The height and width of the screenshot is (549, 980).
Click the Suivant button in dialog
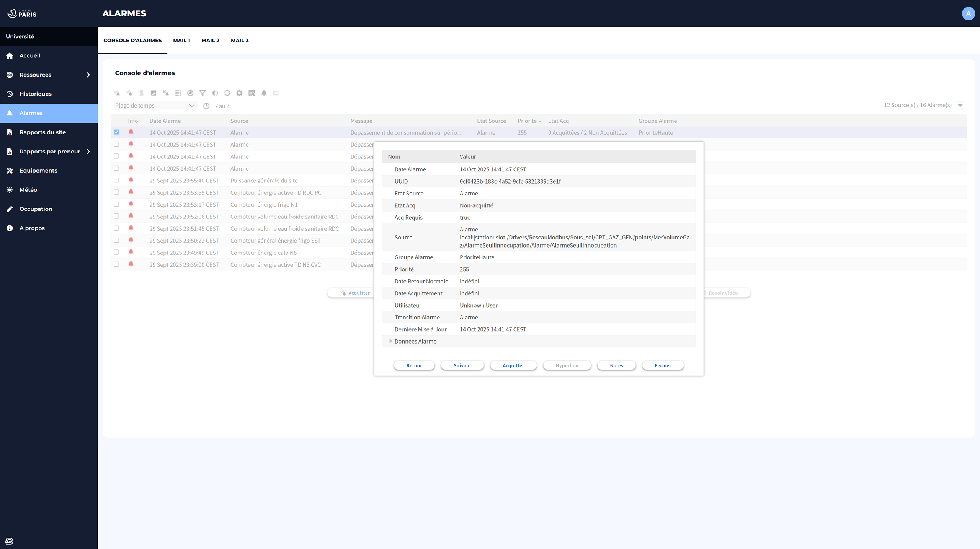tap(462, 365)
